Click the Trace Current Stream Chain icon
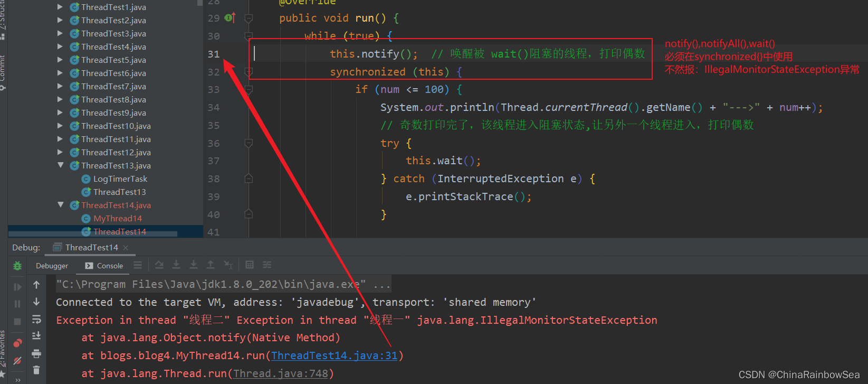868x384 pixels. pos(267,265)
